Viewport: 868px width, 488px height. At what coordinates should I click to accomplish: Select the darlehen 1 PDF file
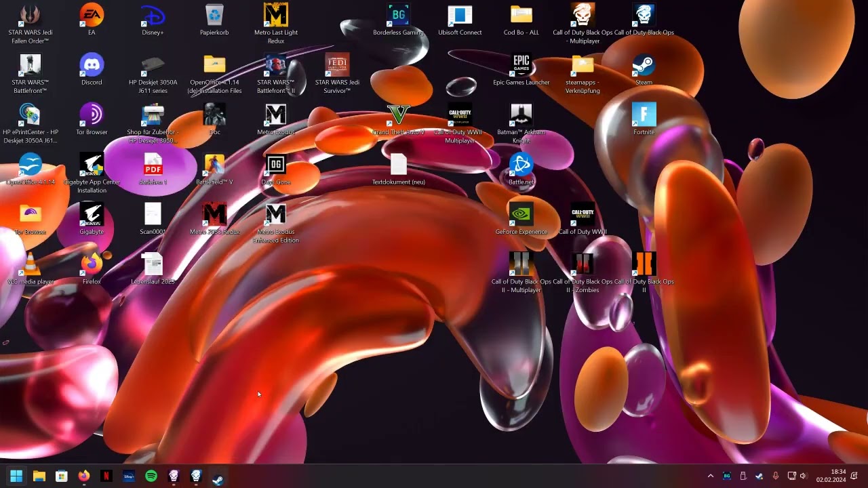[153, 169]
